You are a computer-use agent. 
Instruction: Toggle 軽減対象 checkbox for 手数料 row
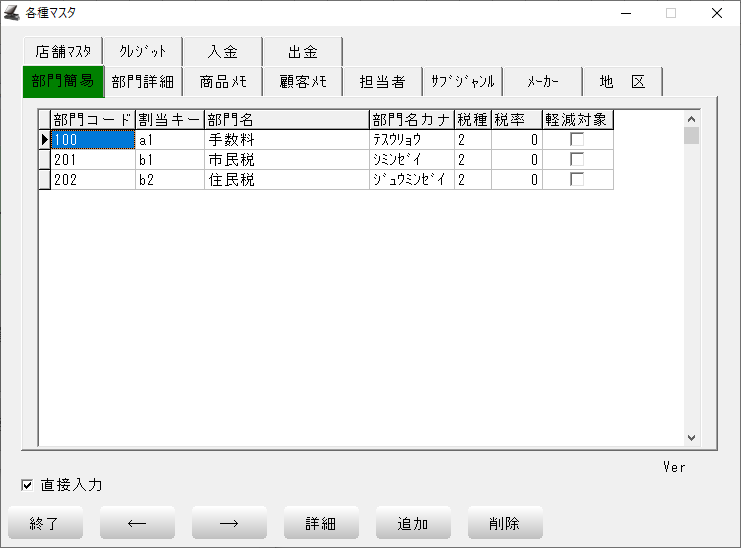(577, 140)
